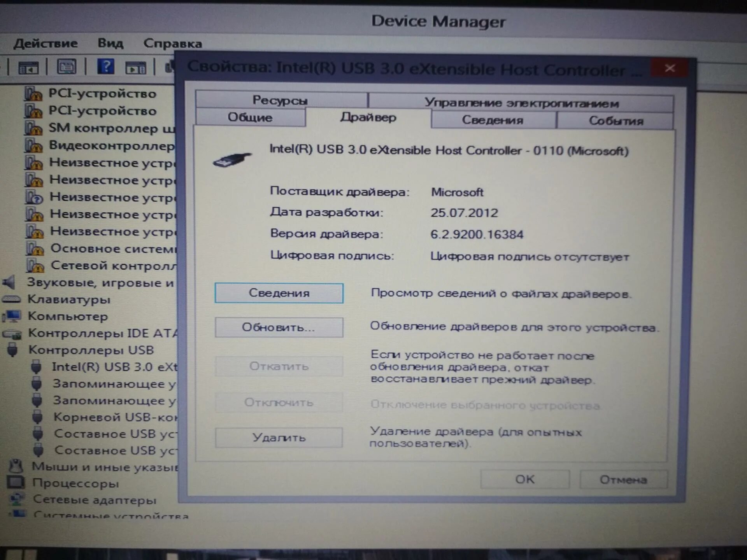
Task: Select SM контроллер device
Action: pyautogui.click(x=111, y=128)
